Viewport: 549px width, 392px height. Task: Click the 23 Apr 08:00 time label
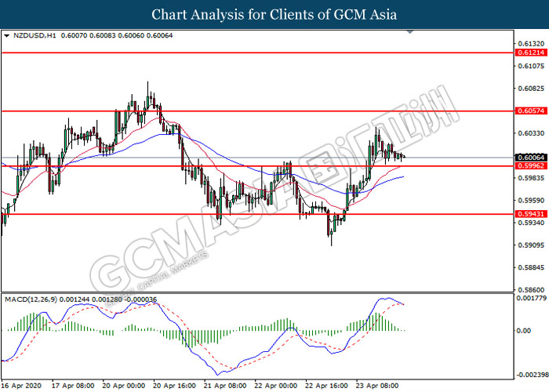pyautogui.click(x=376, y=386)
